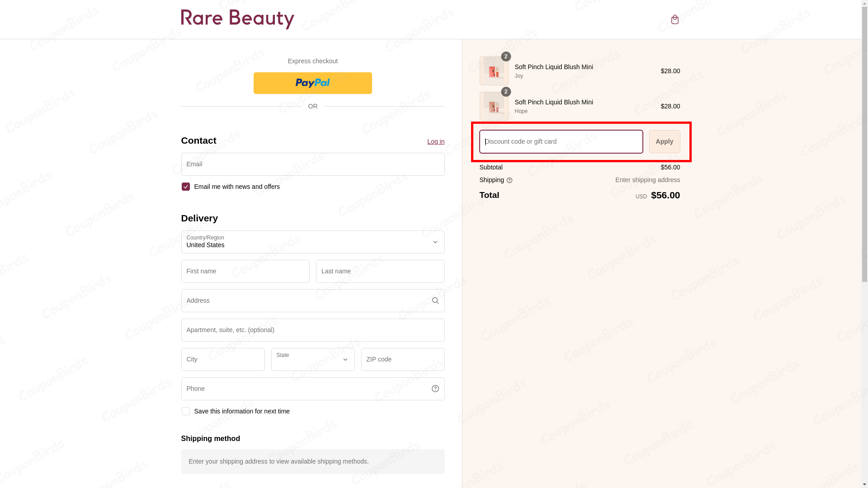Expand the State dropdown

tap(312, 359)
